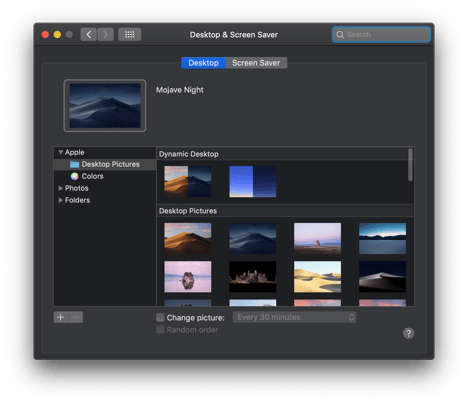
Task: Select the Photos sidebar label
Action: tap(77, 188)
